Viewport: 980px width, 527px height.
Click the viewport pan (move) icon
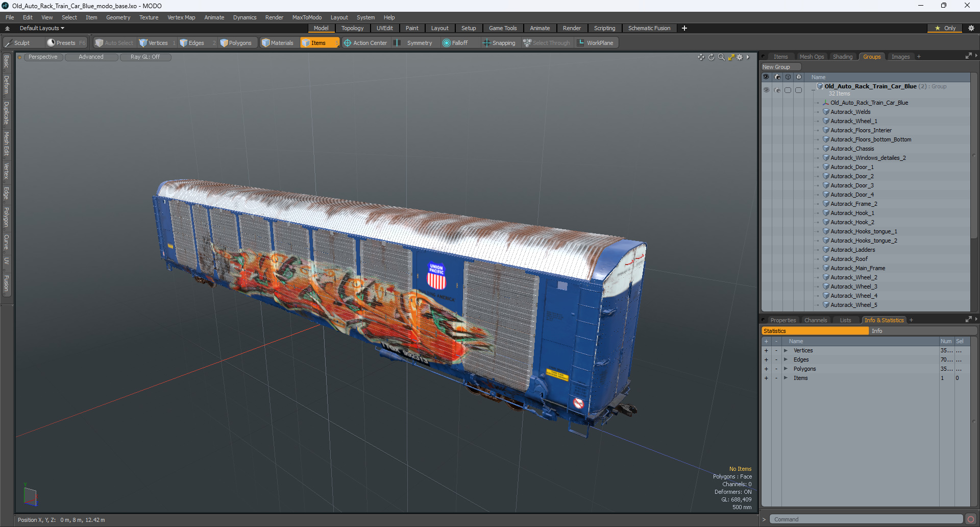click(701, 57)
